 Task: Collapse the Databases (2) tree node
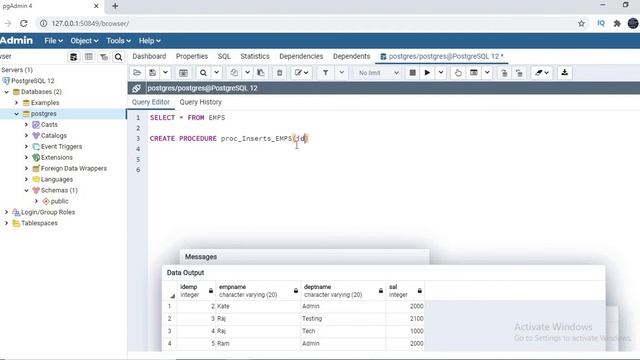click(7, 92)
